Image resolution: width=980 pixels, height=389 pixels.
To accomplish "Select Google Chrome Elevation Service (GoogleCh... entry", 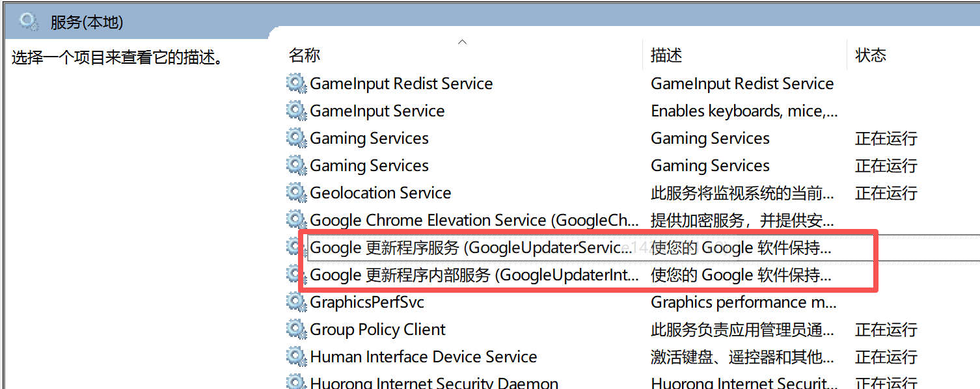I will [x=474, y=220].
